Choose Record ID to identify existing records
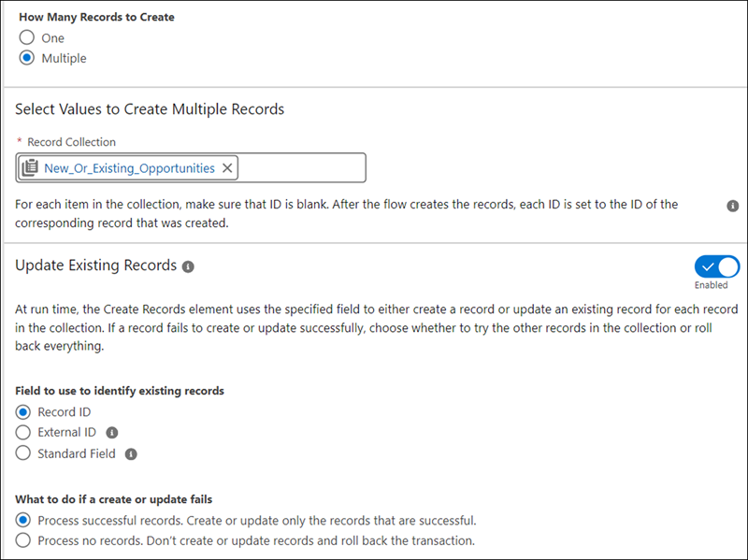 coord(24,412)
